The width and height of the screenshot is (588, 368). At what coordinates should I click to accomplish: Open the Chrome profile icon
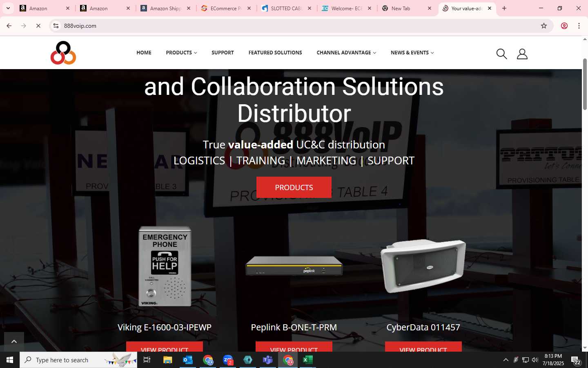(x=564, y=26)
